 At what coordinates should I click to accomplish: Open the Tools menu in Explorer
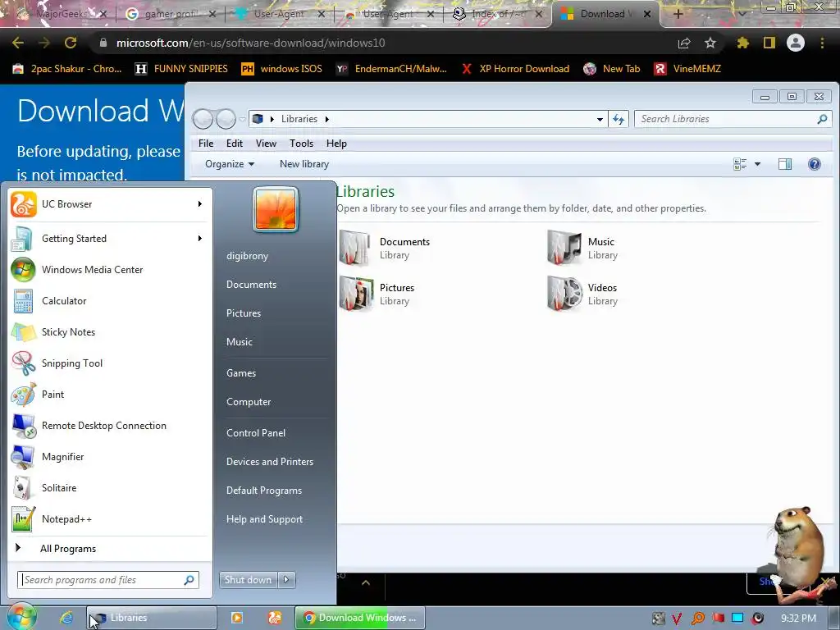(301, 144)
